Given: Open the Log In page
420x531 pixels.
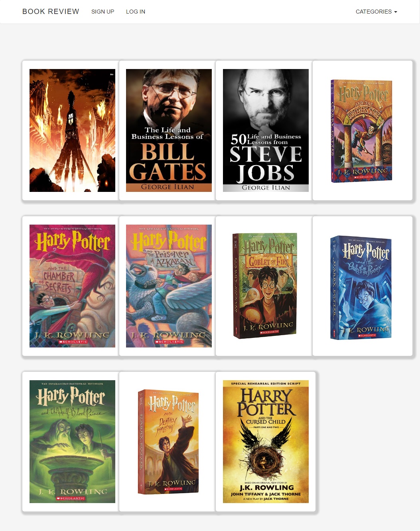Looking at the screenshot, I should [136, 12].
